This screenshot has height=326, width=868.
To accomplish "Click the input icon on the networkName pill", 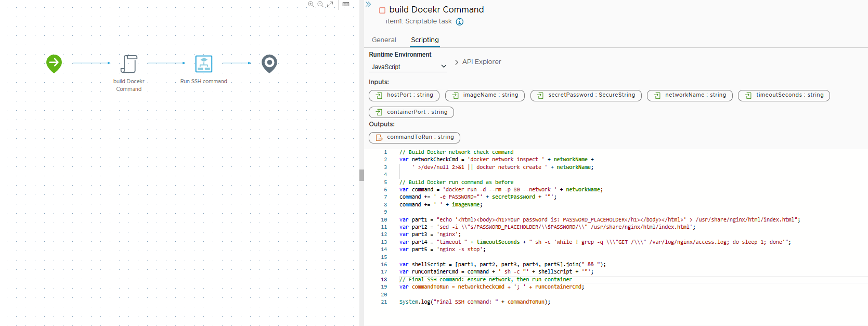I will pos(657,95).
